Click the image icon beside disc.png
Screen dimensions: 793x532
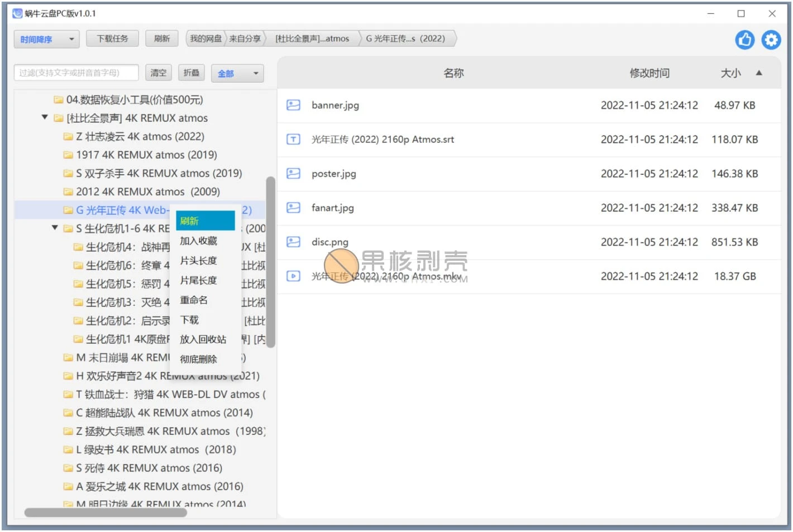point(293,242)
